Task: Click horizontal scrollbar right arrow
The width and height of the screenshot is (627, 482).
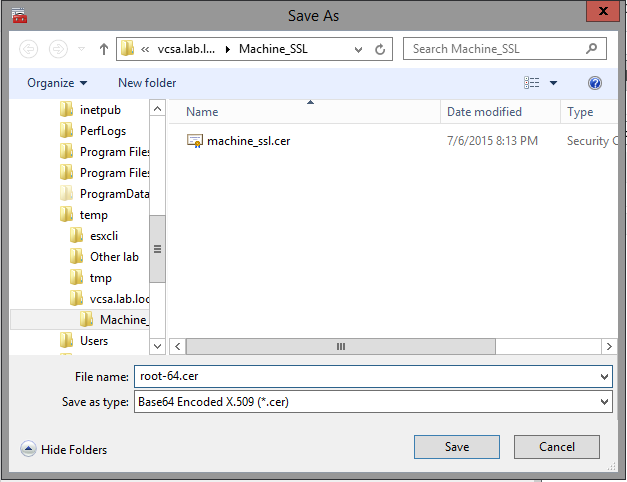Action: click(609, 346)
